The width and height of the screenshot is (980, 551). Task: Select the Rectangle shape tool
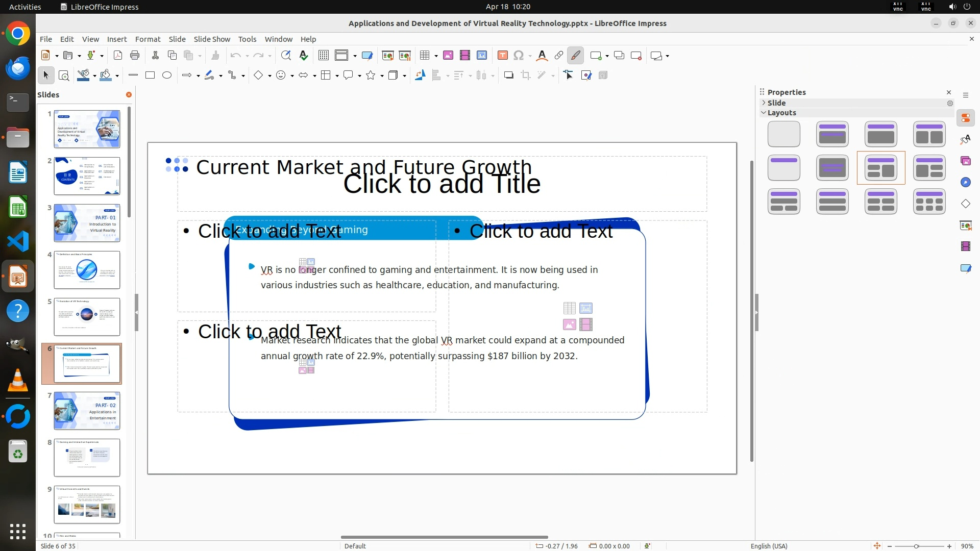(150, 76)
